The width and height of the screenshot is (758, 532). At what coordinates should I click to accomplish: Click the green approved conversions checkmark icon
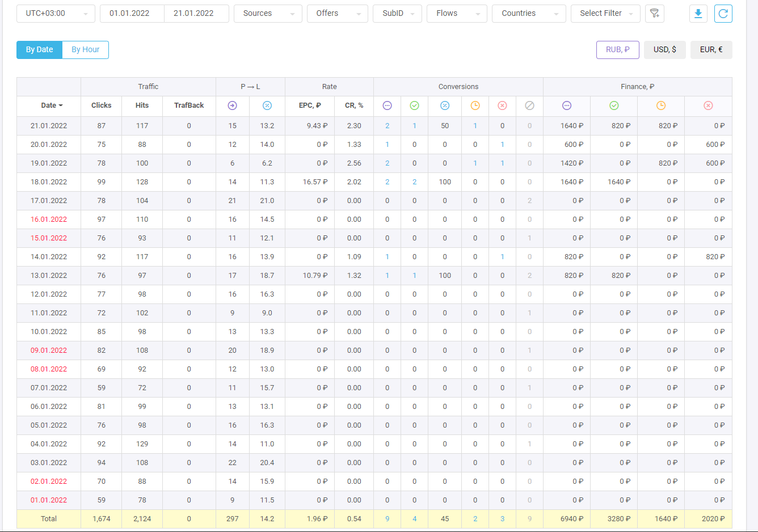(414, 105)
